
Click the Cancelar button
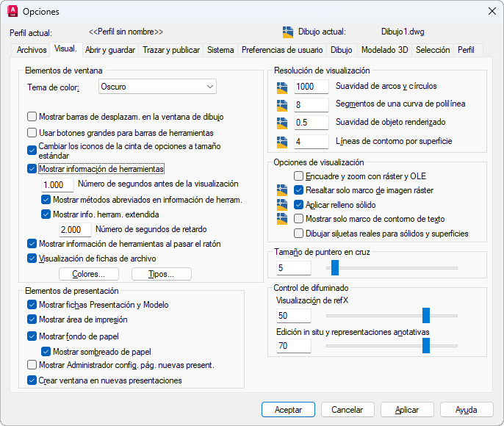click(348, 410)
